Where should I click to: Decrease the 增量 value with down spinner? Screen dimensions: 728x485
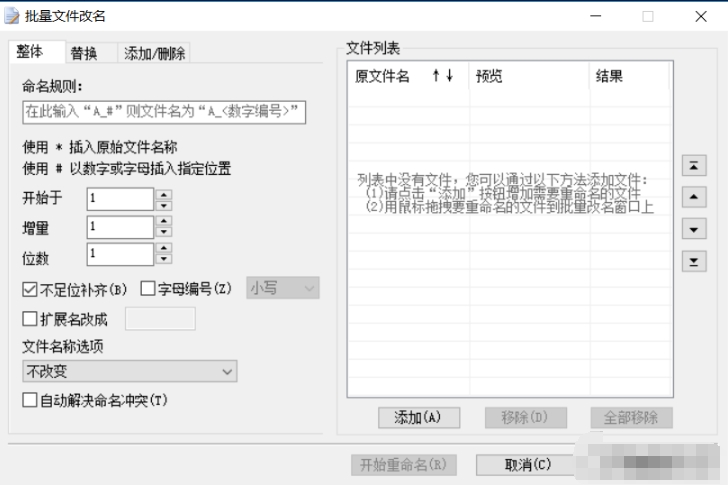tap(163, 232)
